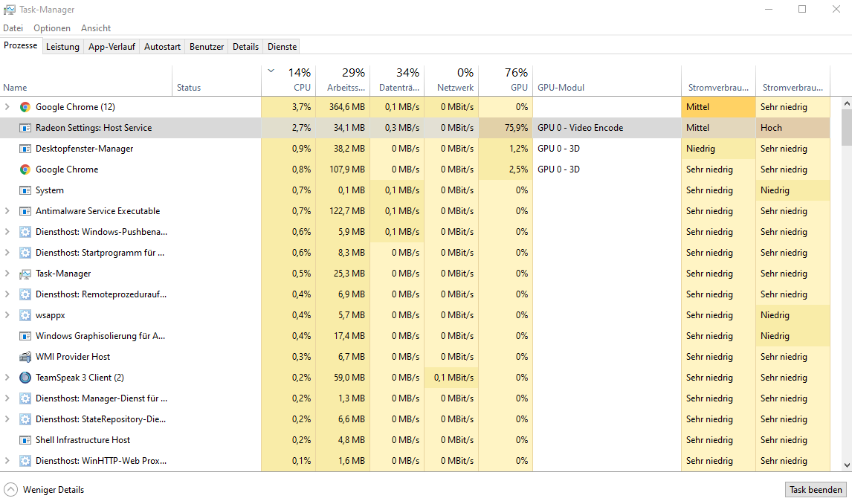Expand the Antimalware Service Executable row
This screenshot has height=504, width=852.
coord(7,211)
